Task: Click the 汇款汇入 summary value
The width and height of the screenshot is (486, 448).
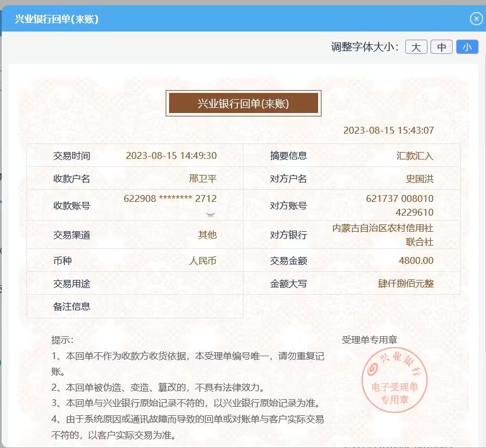Action: pos(415,156)
